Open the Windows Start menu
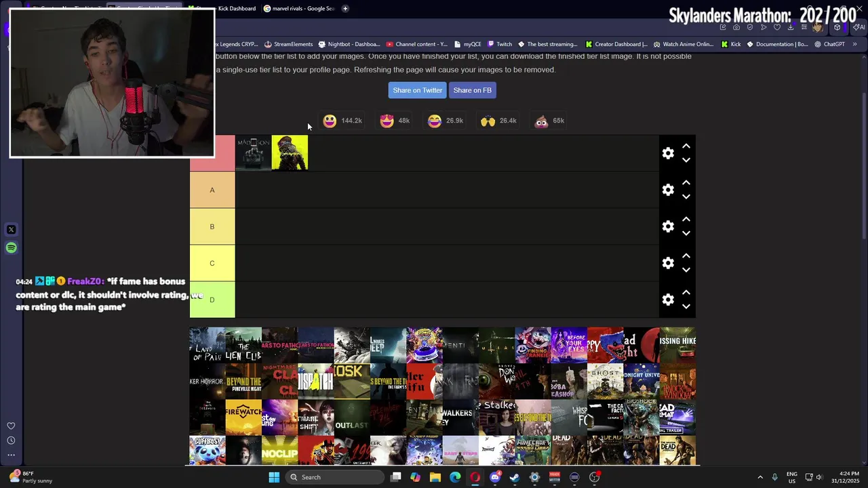Image resolution: width=868 pixels, height=488 pixels. click(274, 477)
